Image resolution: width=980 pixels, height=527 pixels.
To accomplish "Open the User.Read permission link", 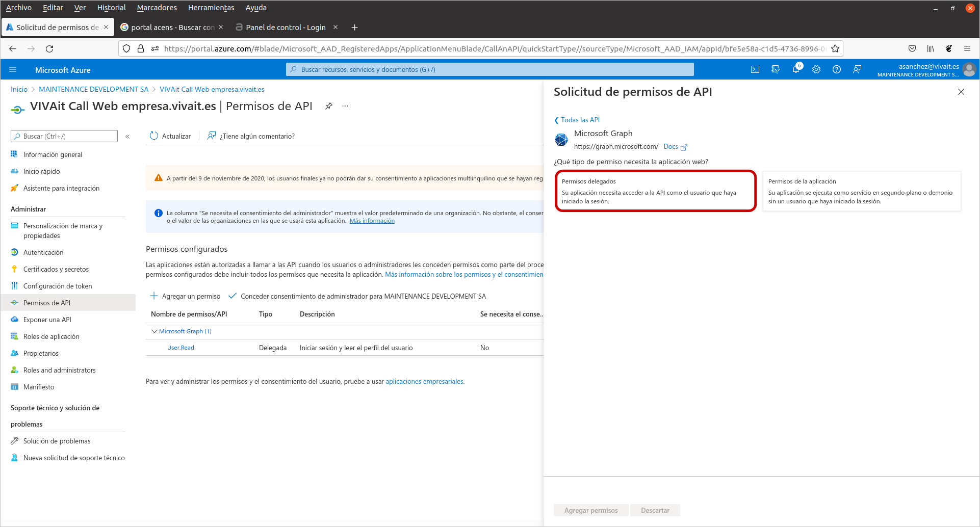I will [180, 348].
